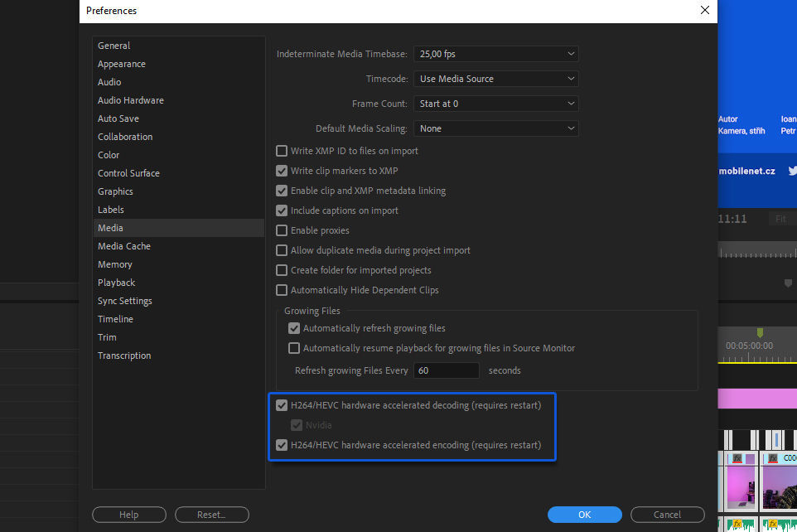The image size is (797, 532).
Task: Open the Indeterminate Media Timebase dropdown
Action: pos(495,53)
